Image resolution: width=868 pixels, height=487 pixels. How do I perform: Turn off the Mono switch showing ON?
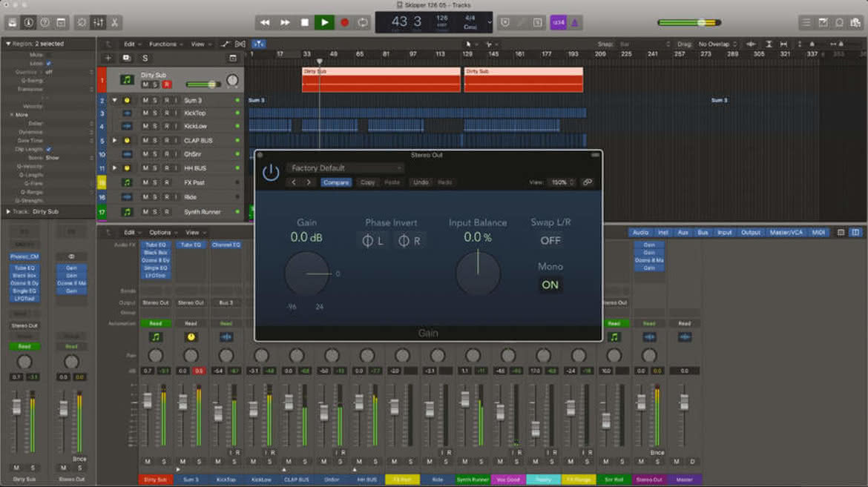550,285
